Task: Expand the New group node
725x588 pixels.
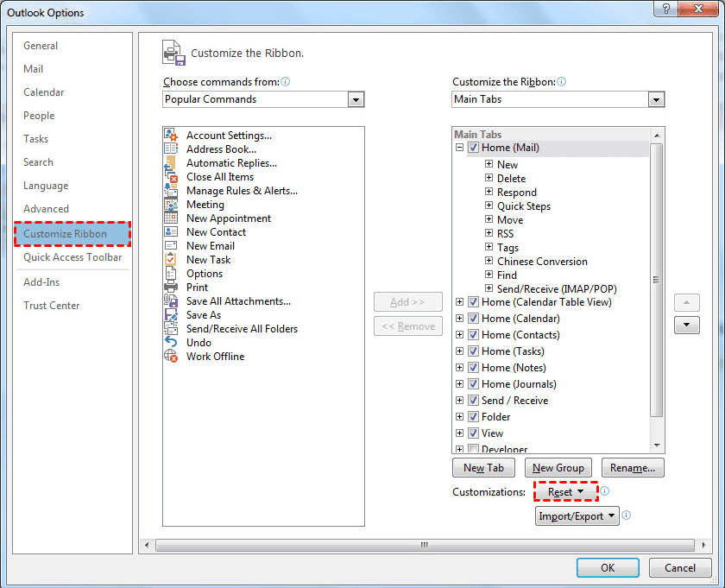Action: tap(489, 164)
